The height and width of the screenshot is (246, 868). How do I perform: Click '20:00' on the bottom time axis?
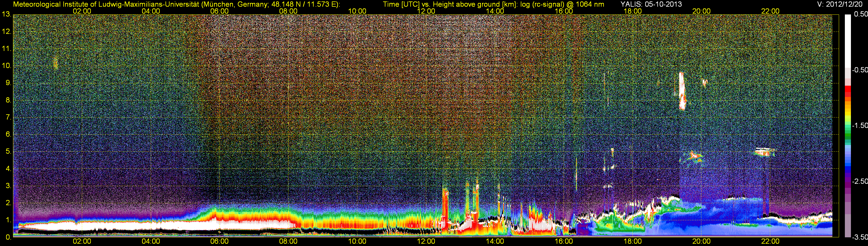tap(702, 241)
